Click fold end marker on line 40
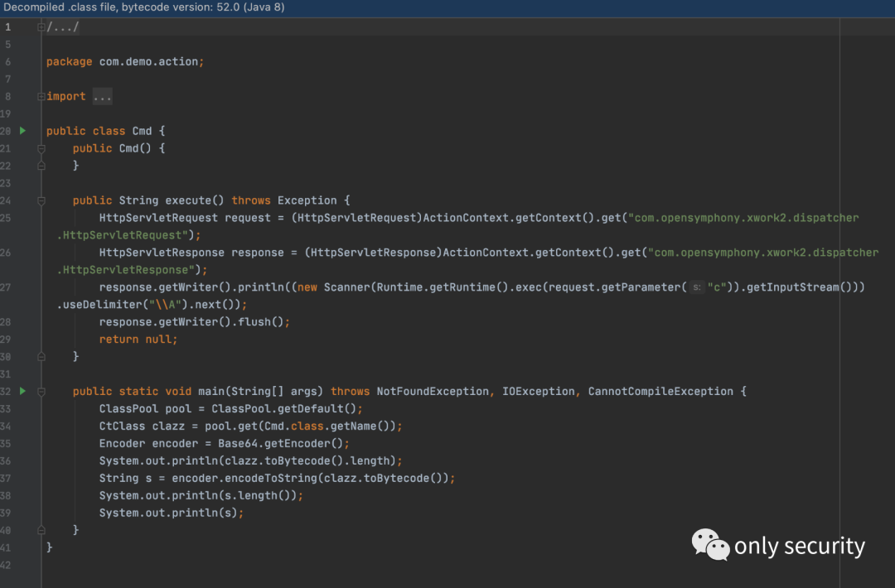Screen dimensions: 895x588 click(41, 530)
